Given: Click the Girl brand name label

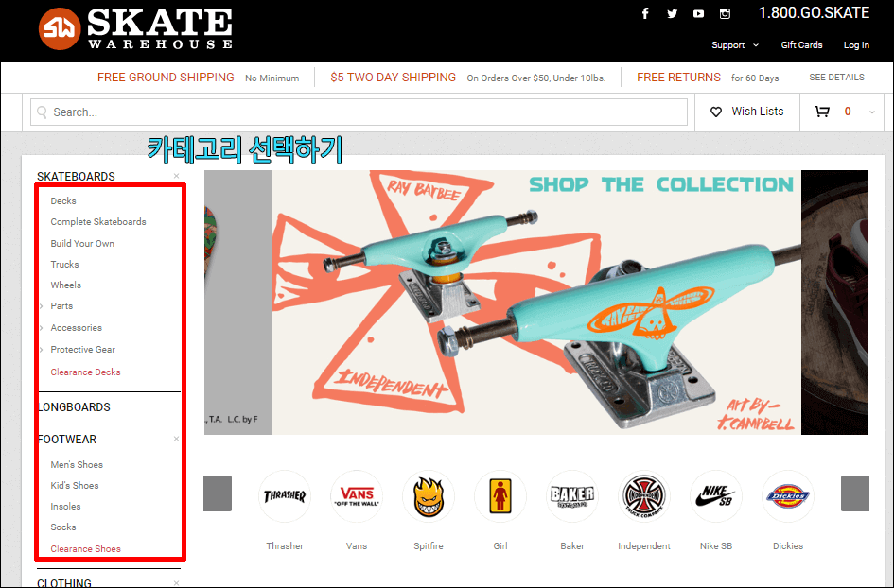Looking at the screenshot, I should pos(500,545).
